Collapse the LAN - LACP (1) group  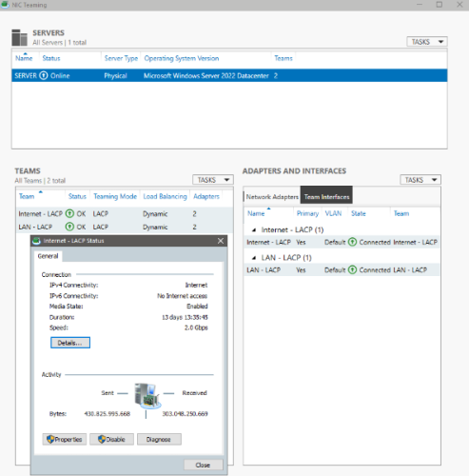(x=254, y=258)
